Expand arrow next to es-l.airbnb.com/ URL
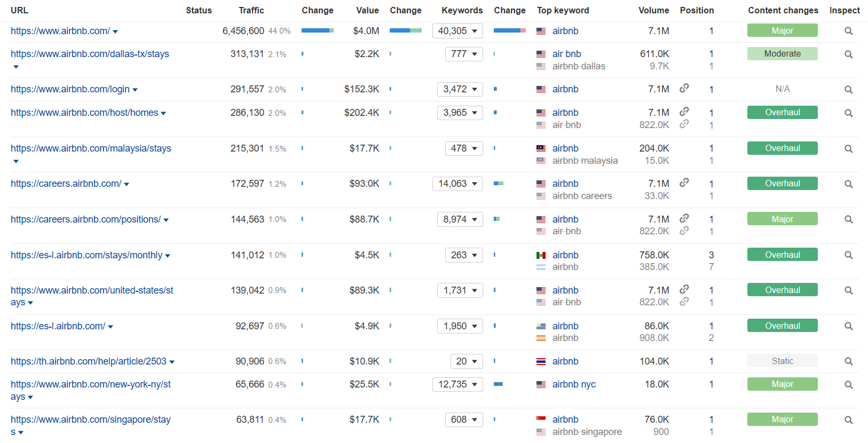The height and width of the screenshot is (443, 868). coord(111,327)
